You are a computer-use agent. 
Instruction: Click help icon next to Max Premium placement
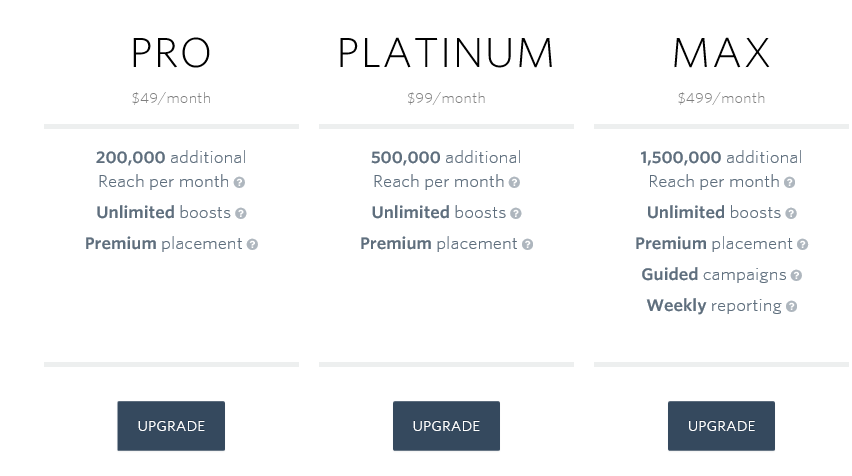803,245
